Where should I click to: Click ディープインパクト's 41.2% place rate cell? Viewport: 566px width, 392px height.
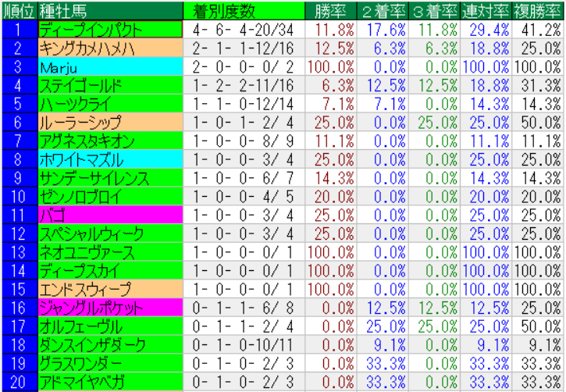(539, 30)
